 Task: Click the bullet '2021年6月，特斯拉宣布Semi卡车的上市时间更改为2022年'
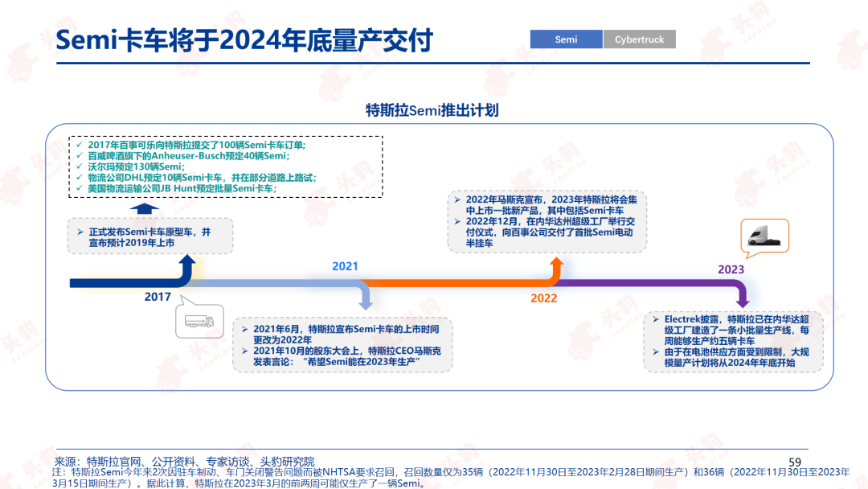pos(346,335)
